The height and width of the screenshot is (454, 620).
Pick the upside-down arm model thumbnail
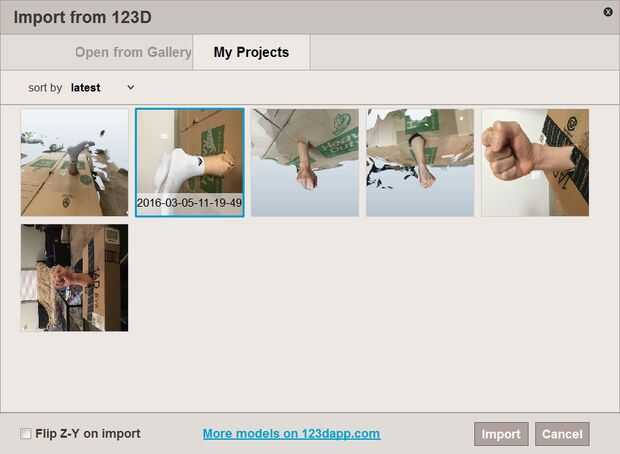[x=305, y=163]
